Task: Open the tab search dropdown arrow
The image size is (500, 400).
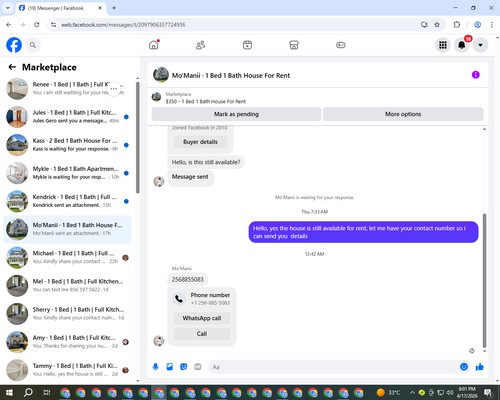Action: click(8, 8)
